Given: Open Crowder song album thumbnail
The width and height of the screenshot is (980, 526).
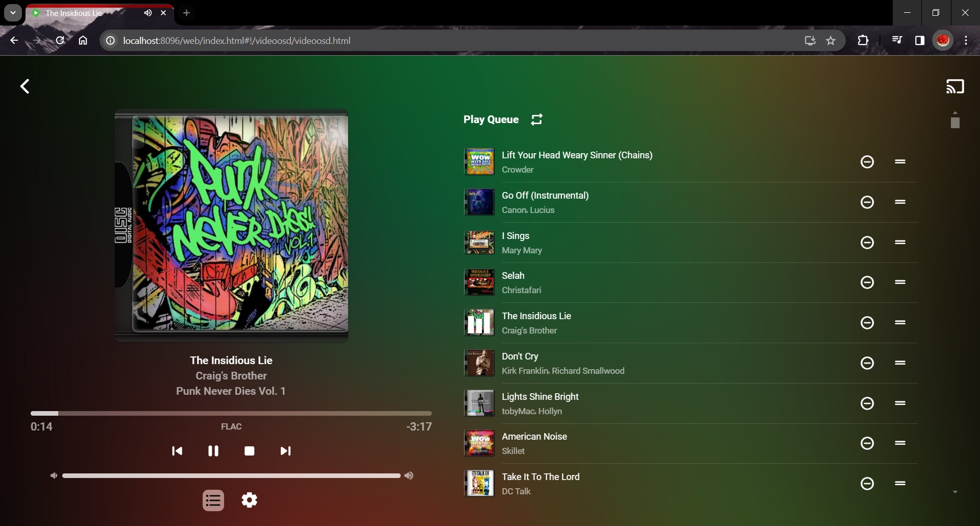Looking at the screenshot, I should pos(479,162).
